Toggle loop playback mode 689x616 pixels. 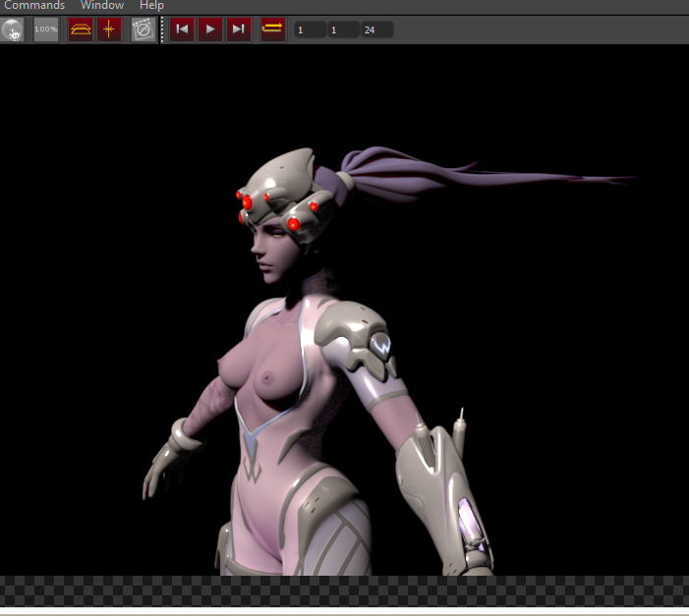click(272, 29)
